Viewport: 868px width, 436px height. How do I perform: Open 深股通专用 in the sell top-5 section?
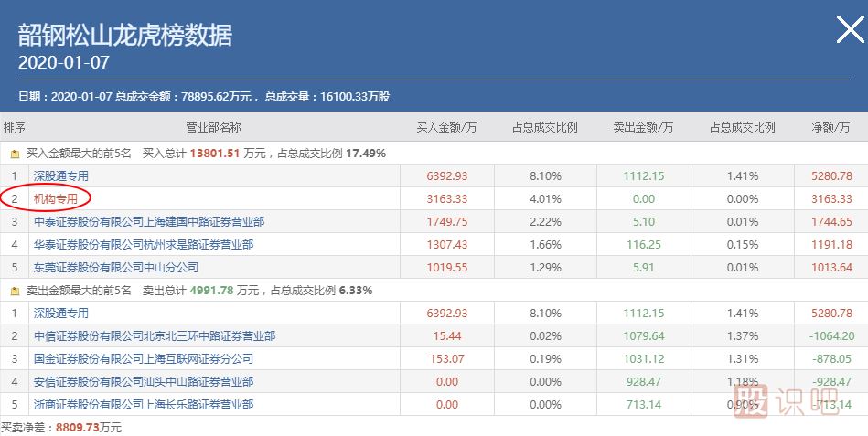click(x=61, y=313)
